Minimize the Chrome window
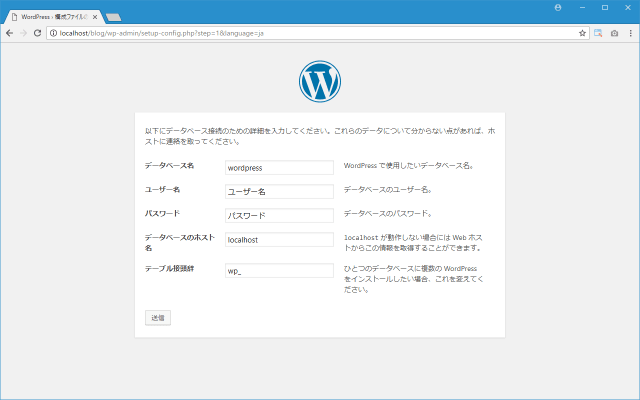 click(582, 7)
